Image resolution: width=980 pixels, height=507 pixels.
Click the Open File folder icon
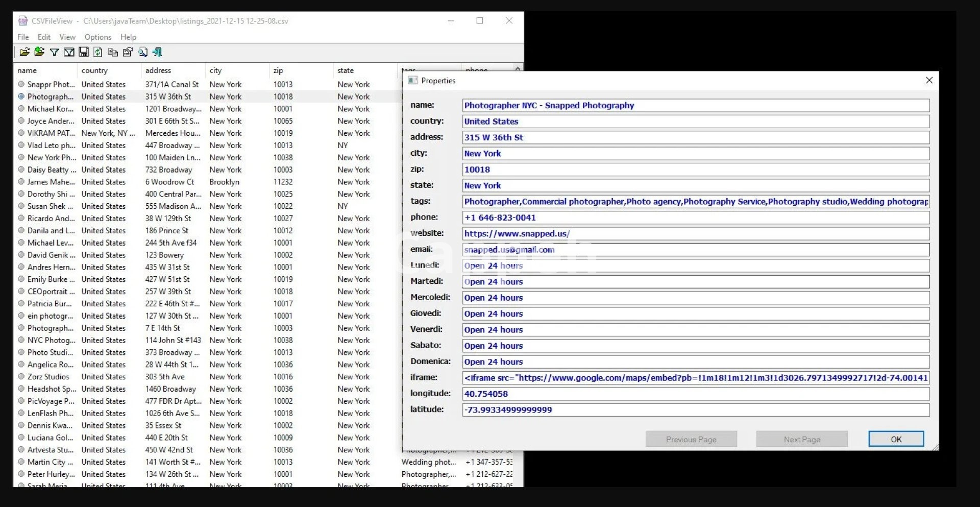coord(24,52)
